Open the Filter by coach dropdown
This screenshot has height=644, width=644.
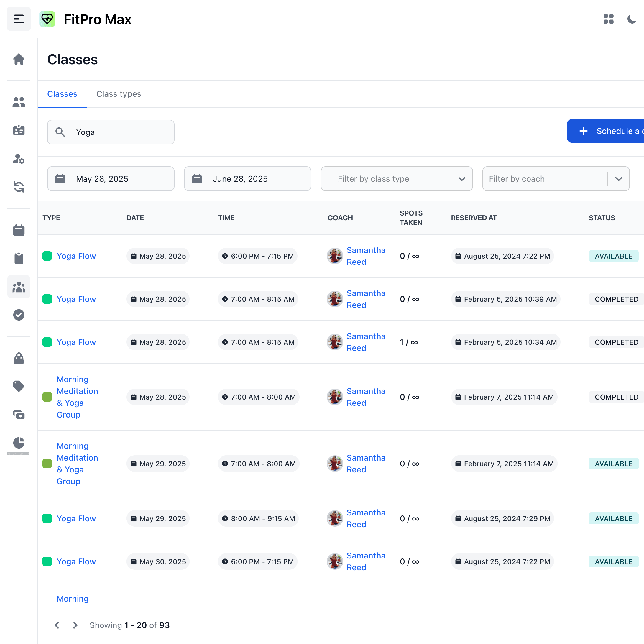pyautogui.click(x=556, y=179)
